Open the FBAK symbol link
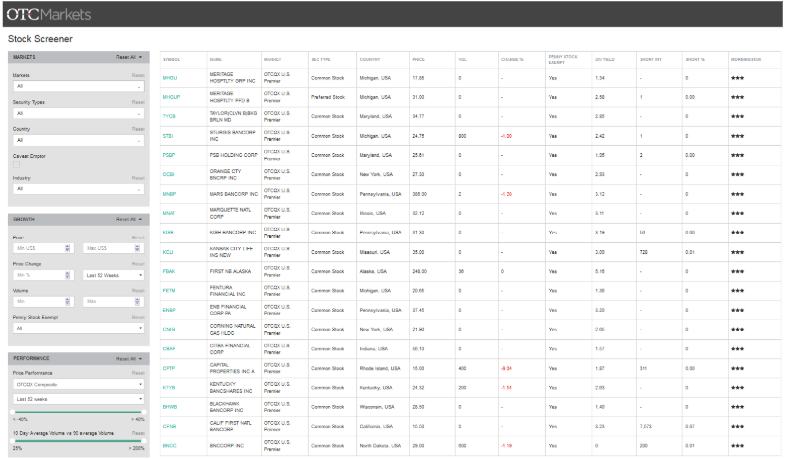Screen dimensions: 787x459 169,271
